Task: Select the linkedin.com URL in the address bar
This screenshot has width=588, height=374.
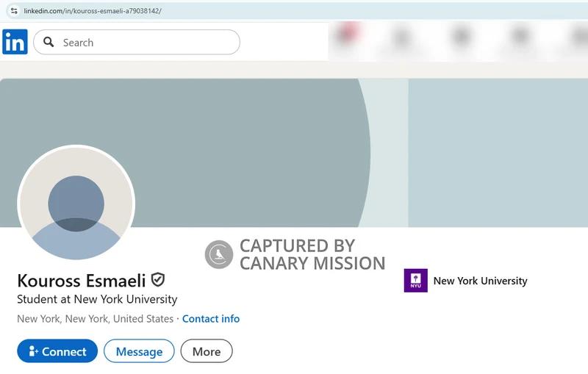Action: 93,11
